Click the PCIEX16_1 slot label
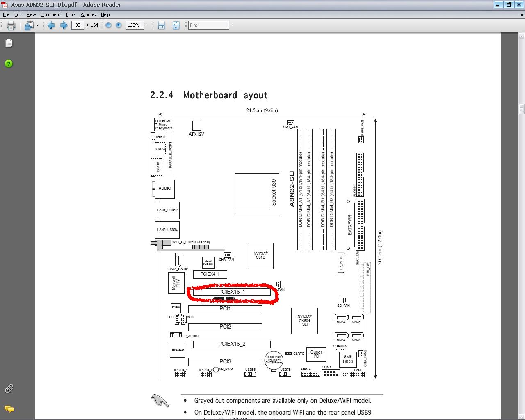Image resolution: width=525 pixels, height=420 pixels. coord(232,292)
